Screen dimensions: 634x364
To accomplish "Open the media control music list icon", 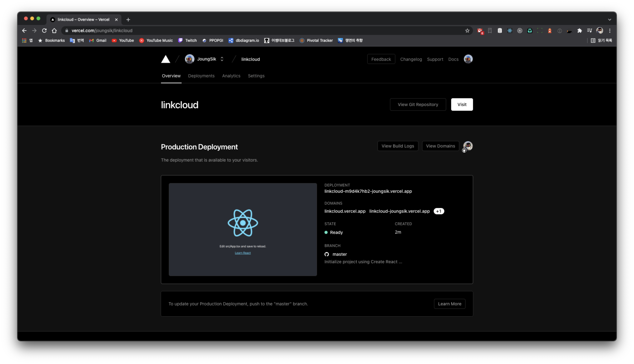I will 589,31.
